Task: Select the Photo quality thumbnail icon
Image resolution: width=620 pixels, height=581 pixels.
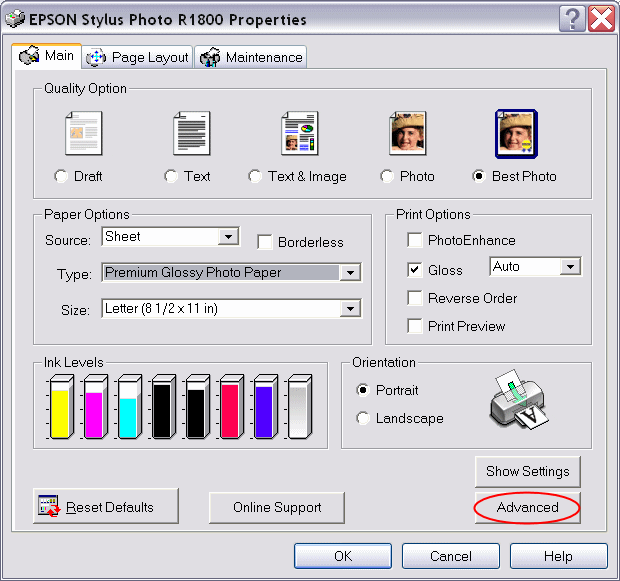Action: [408, 133]
